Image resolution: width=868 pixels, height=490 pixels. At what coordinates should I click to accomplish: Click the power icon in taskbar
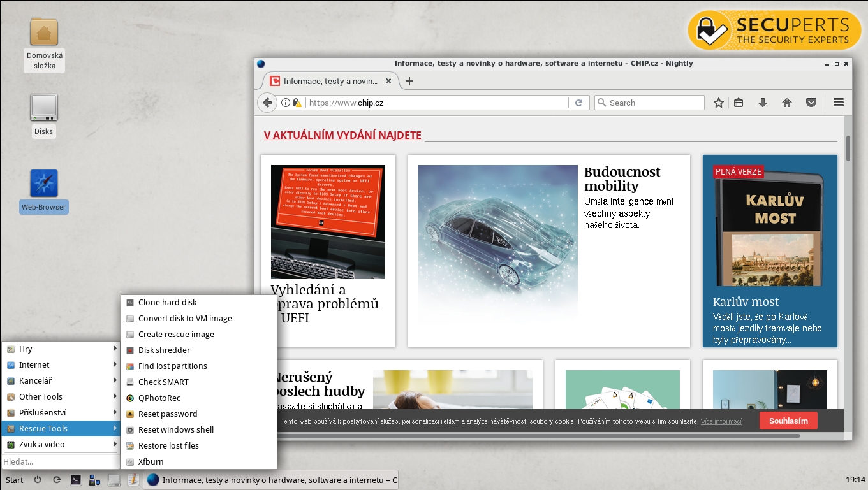pos(37,480)
